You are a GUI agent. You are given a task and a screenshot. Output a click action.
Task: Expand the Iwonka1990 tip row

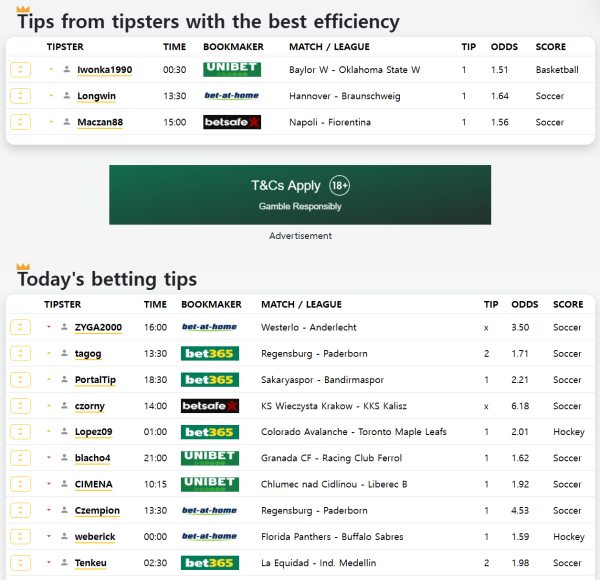[20, 70]
